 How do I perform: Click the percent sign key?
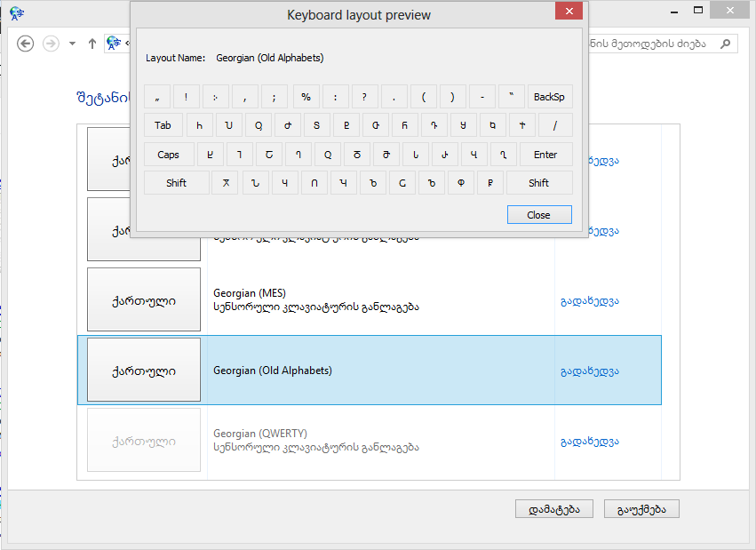pos(306,97)
